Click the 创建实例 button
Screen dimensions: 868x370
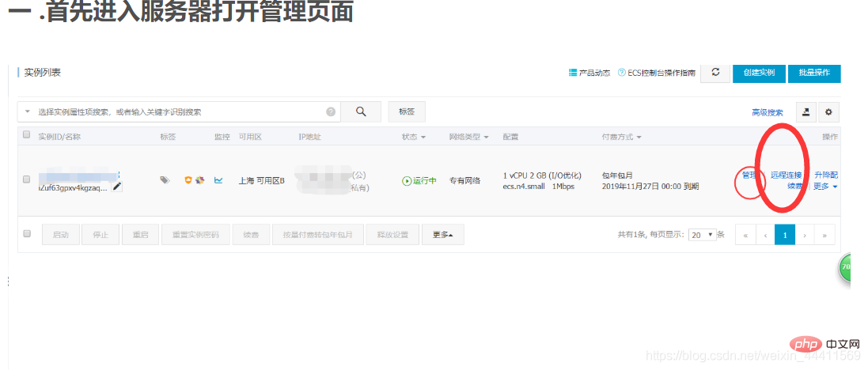pos(759,73)
